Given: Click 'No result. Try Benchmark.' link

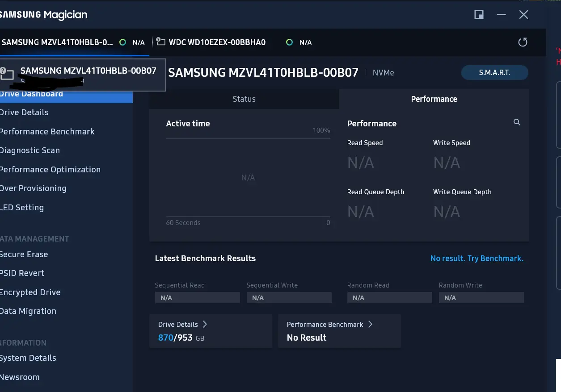Looking at the screenshot, I should (x=477, y=259).
